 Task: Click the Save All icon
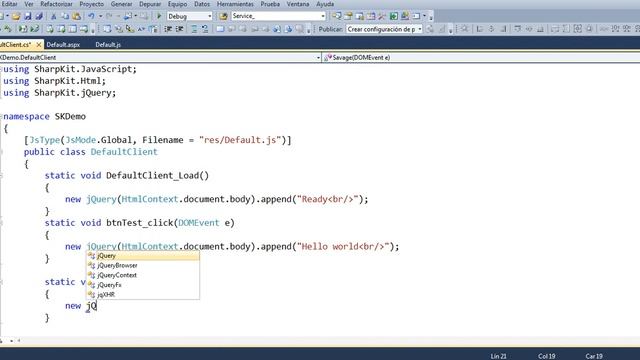tap(39, 16)
